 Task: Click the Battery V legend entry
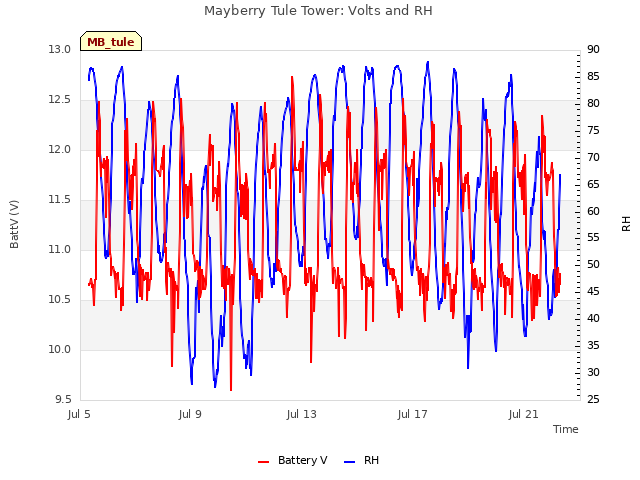click(293, 460)
